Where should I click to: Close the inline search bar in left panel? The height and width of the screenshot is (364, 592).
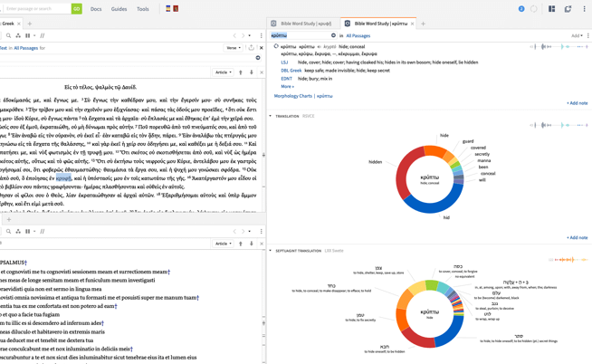click(x=261, y=48)
